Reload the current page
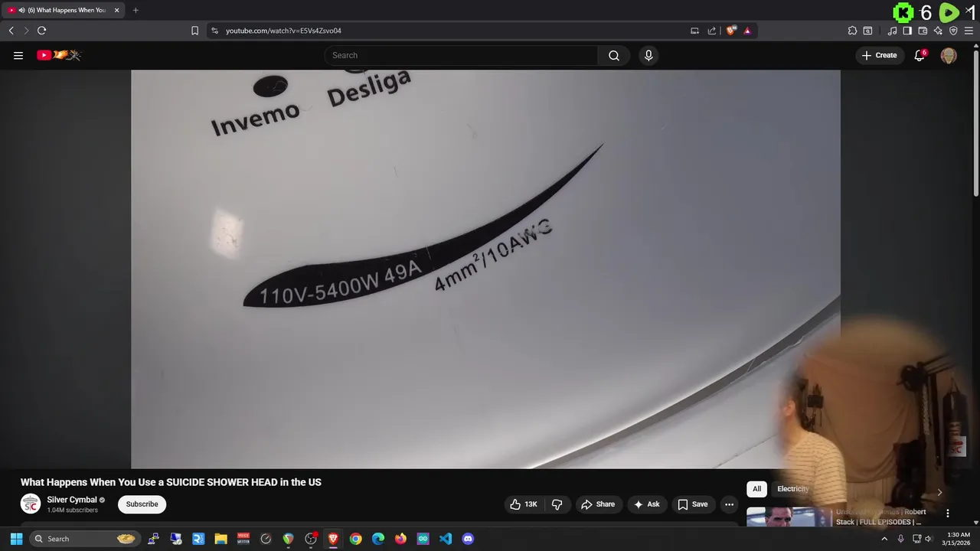 [41, 31]
